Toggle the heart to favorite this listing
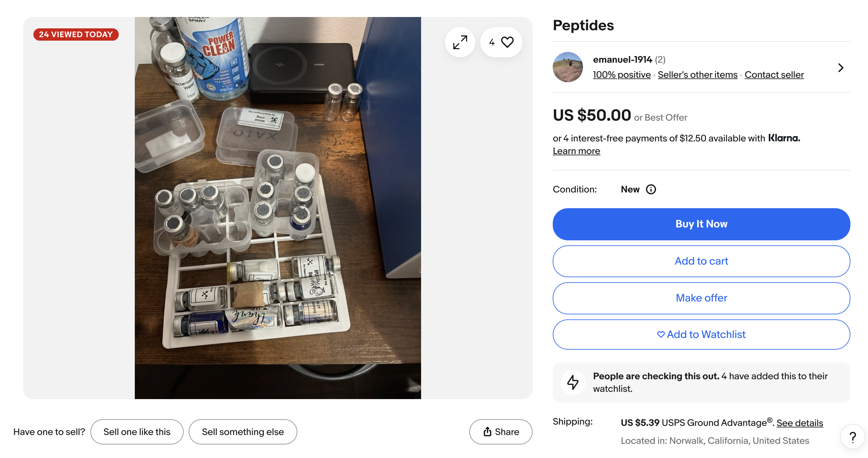Image resolution: width=868 pixels, height=458 pixels. point(507,42)
